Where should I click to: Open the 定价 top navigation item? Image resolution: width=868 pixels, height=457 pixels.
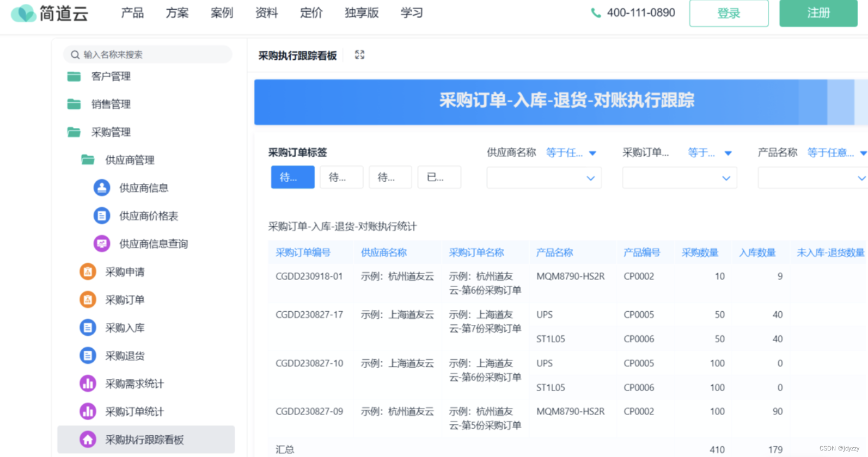point(311,13)
